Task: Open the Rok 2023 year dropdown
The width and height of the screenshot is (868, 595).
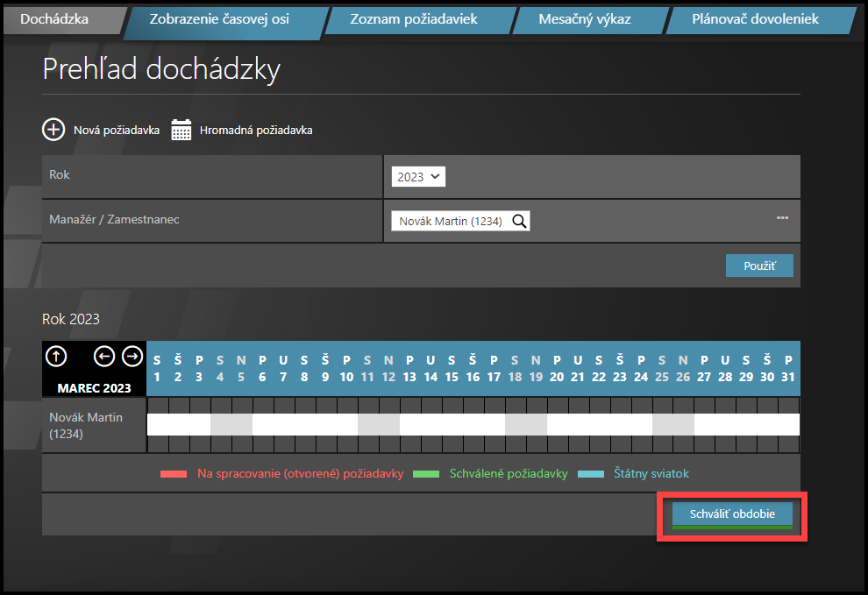Action: tap(418, 177)
